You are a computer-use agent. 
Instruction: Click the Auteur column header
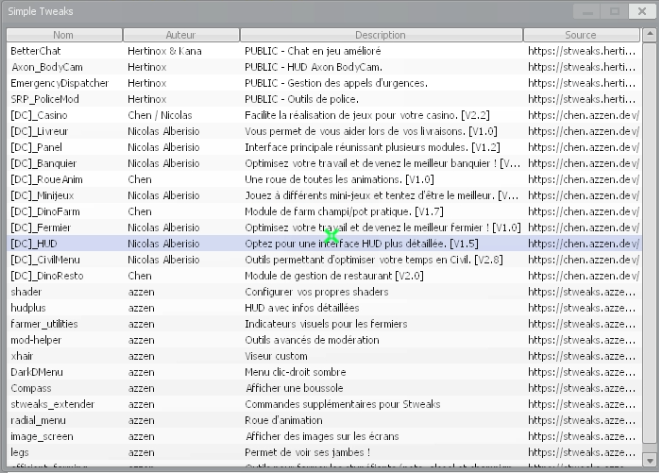(x=180, y=35)
